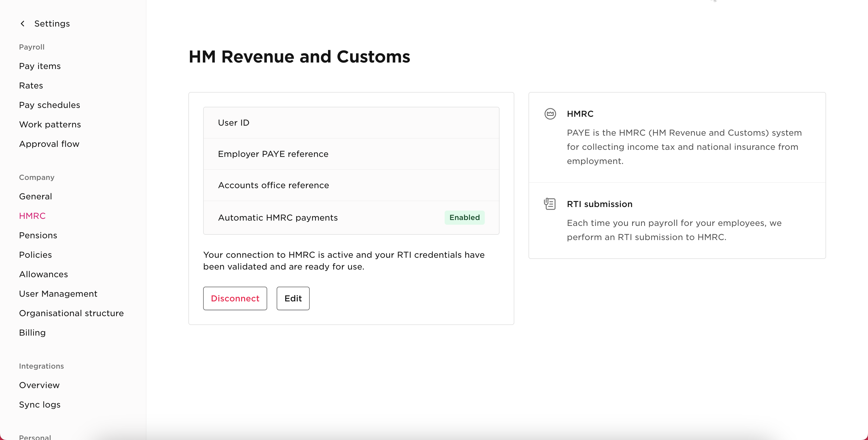Open Organisational structure settings
This screenshot has width=868, height=440.
coord(71,313)
